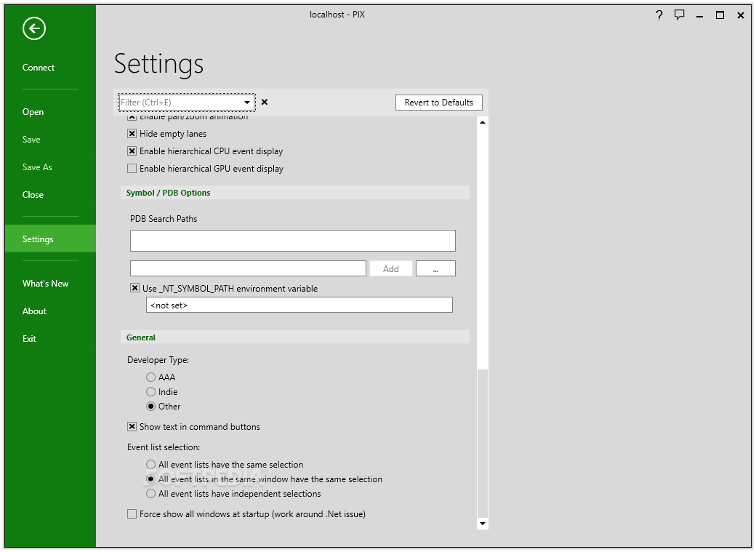The width and height of the screenshot is (756, 552).
Task: Click the settings vertical scrollbar thumb
Action: tap(482, 444)
